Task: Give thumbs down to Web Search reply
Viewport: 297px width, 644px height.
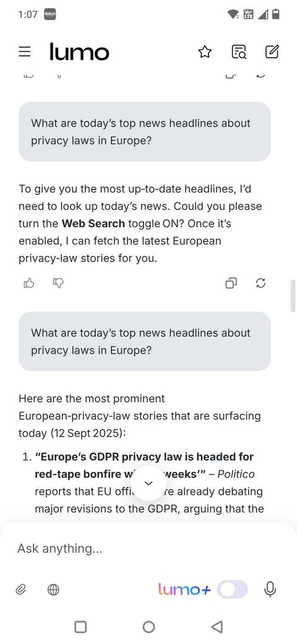Action: (58, 283)
